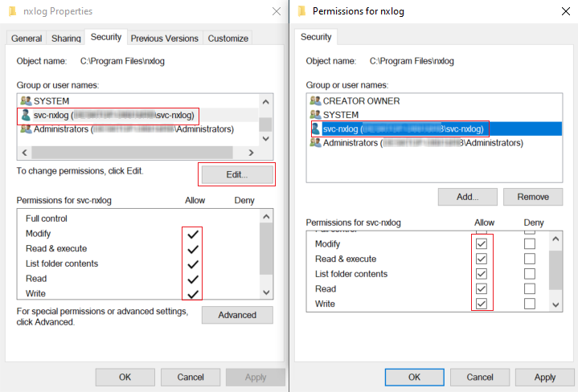Click the SYSTEM group icon in Properties list
578x392 pixels.
click(x=26, y=101)
